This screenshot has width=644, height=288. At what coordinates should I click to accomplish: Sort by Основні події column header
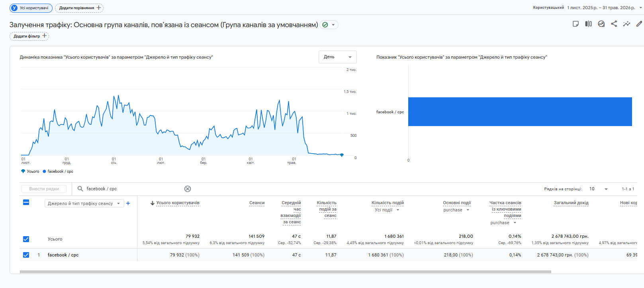click(x=457, y=203)
